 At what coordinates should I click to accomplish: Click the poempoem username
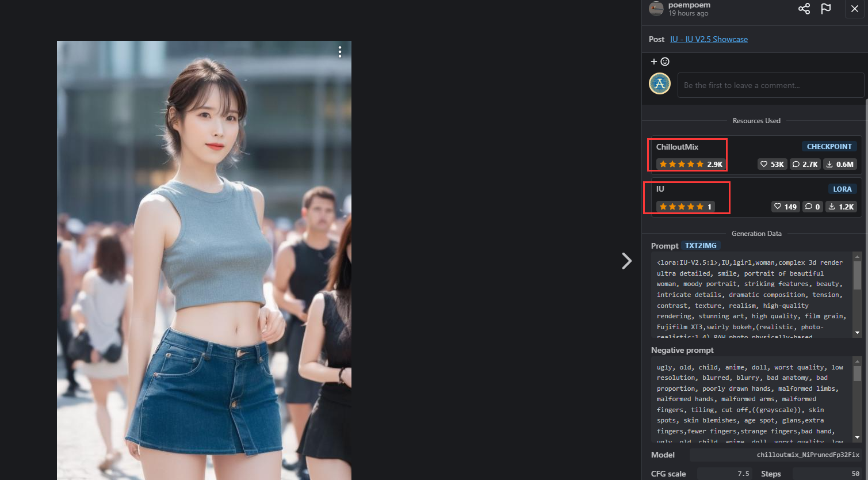pyautogui.click(x=689, y=5)
